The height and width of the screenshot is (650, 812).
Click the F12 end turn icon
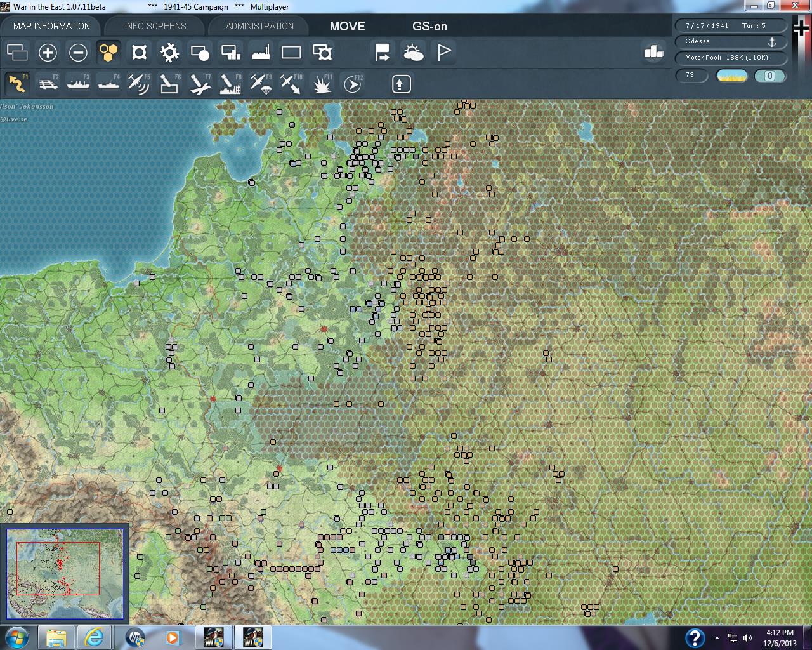(x=352, y=84)
